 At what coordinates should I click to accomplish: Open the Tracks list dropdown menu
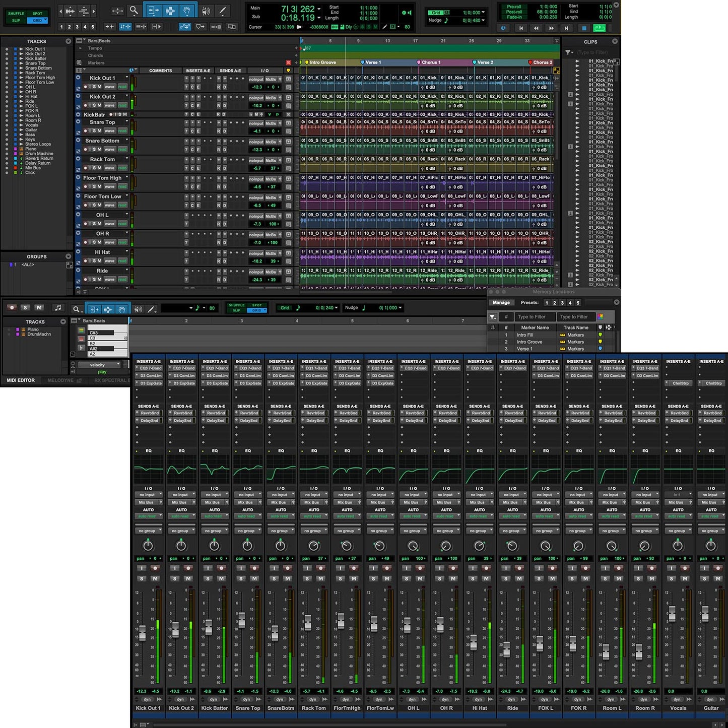coord(68,41)
